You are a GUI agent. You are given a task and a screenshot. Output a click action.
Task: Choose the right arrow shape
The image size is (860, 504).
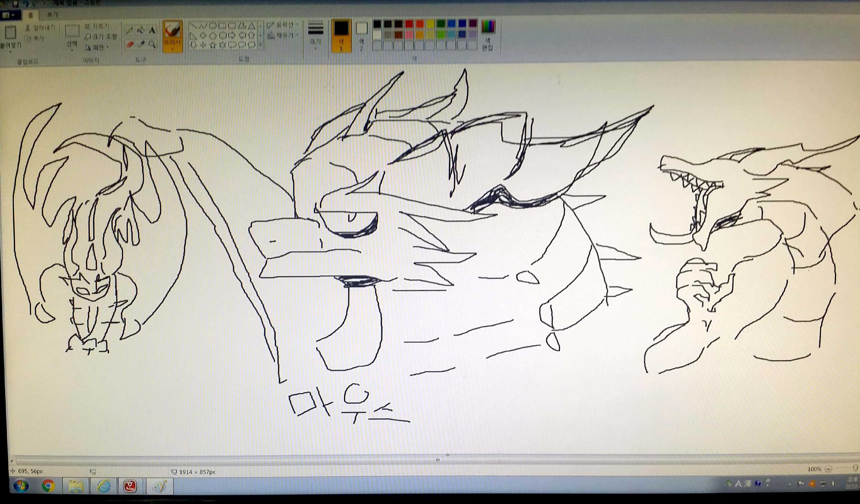232,35
